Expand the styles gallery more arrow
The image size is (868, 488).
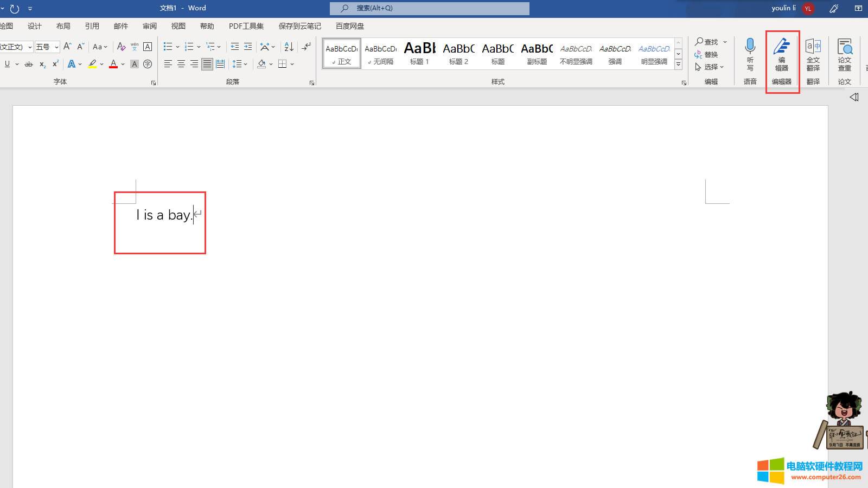point(678,65)
